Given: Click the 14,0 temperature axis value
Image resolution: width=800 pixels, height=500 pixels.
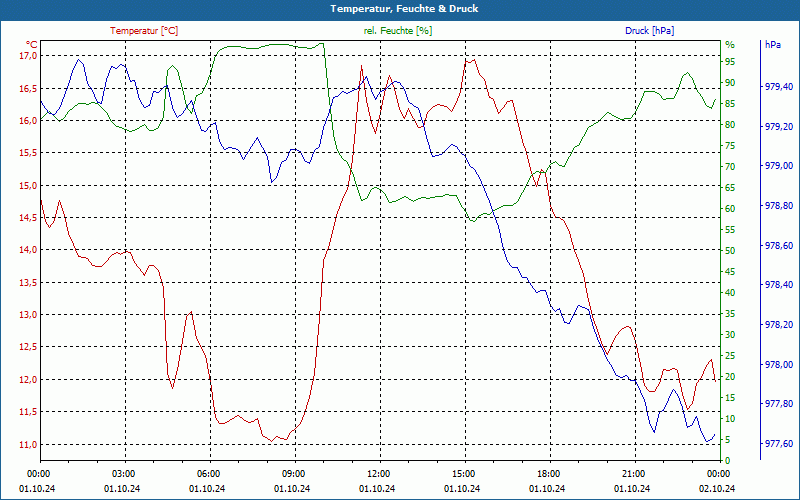Looking at the screenshot, I should click(x=28, y=249).
